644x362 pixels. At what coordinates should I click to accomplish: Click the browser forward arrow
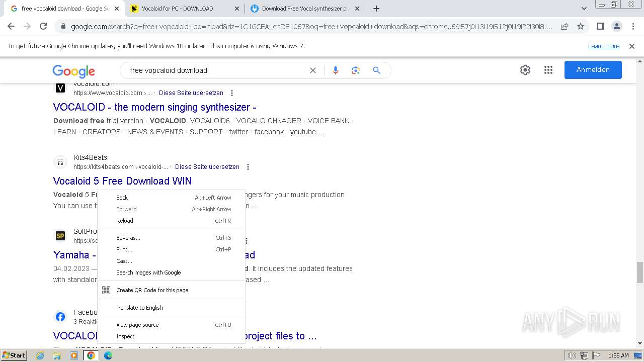click(x=27, y=26)
